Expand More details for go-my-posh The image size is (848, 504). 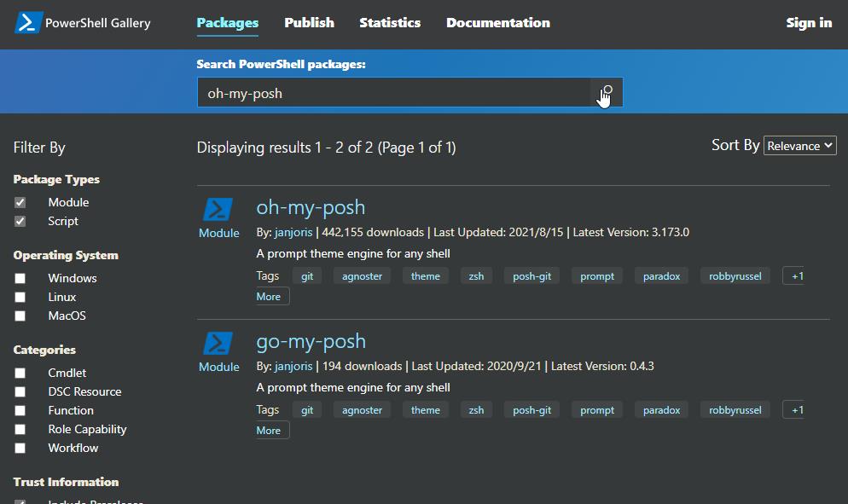(x=269, y=431)
